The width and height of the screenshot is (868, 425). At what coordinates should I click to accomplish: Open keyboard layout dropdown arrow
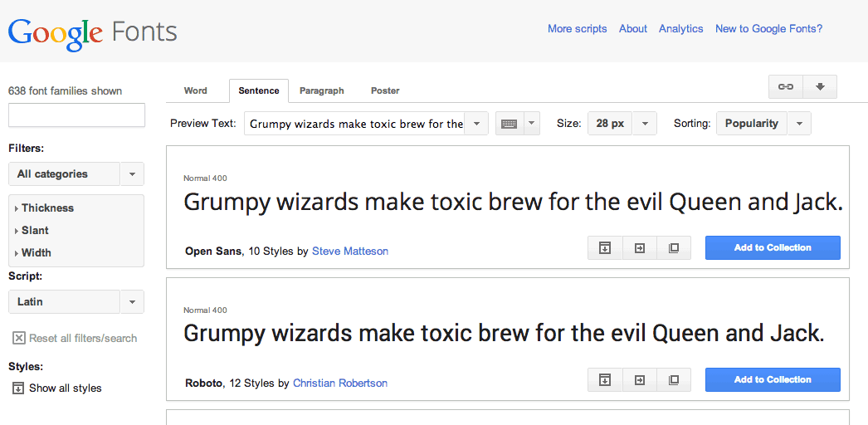click(x=531, y=124)
